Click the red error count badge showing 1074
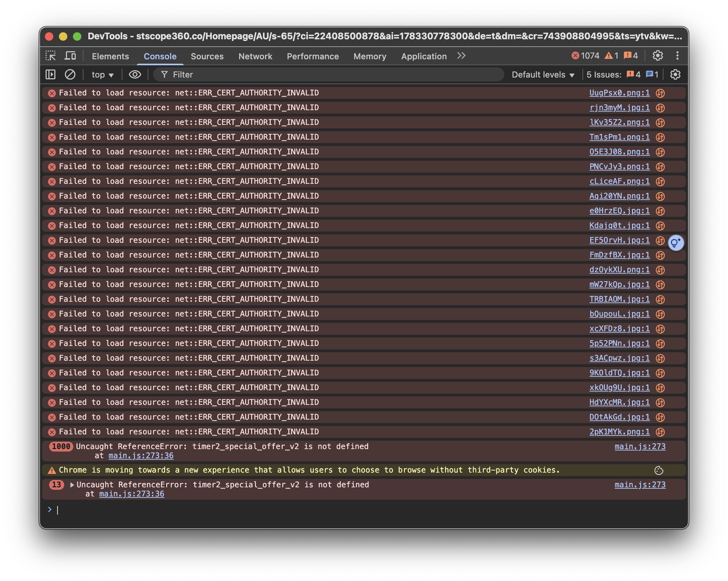Image resolution: width=728 pixels, height=581 pixels. click(585, 56)
